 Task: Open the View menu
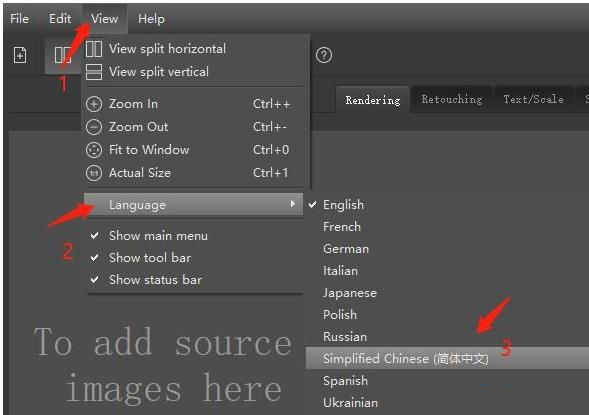coord(104,18)
